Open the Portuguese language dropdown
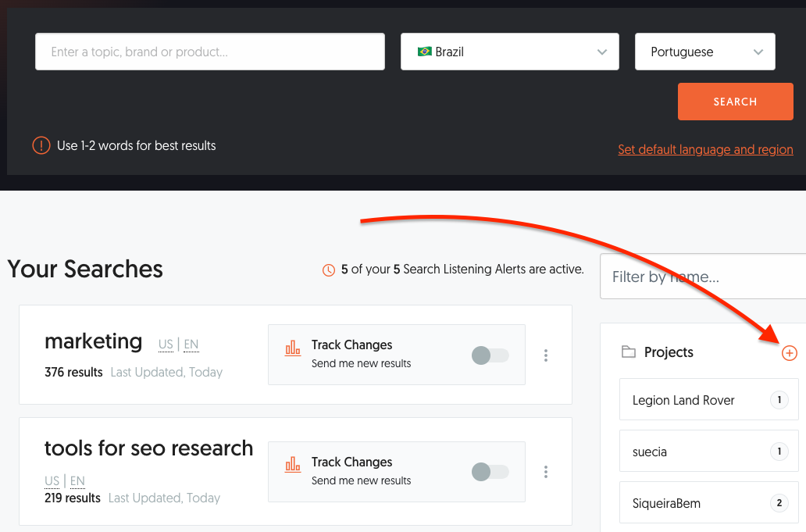 point(704,52)
